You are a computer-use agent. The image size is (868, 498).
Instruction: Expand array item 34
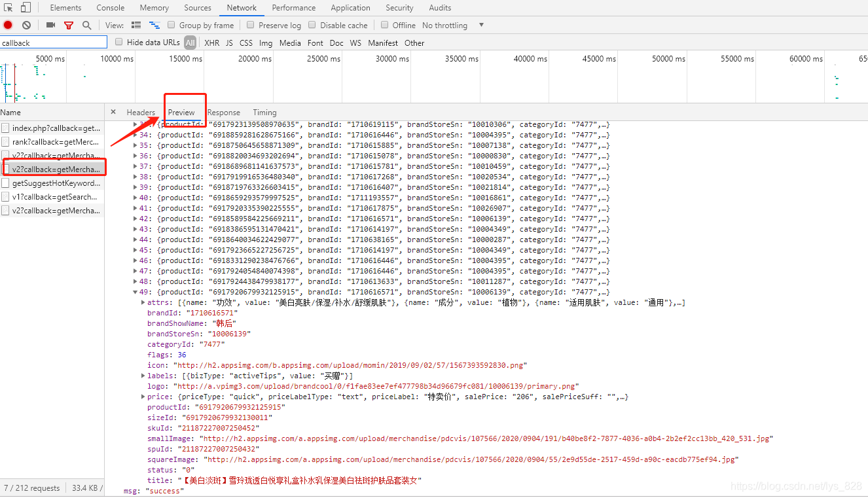click(x=136, y=135)
